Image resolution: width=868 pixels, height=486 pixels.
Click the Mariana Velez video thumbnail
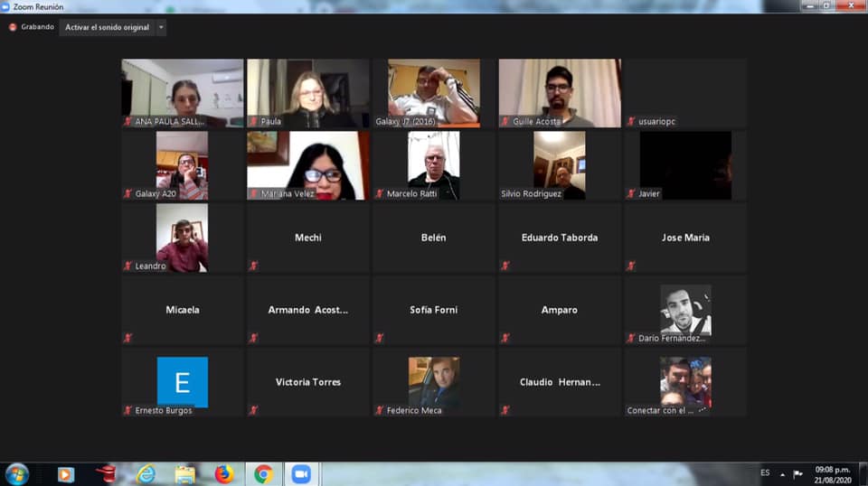coord(307,164)
